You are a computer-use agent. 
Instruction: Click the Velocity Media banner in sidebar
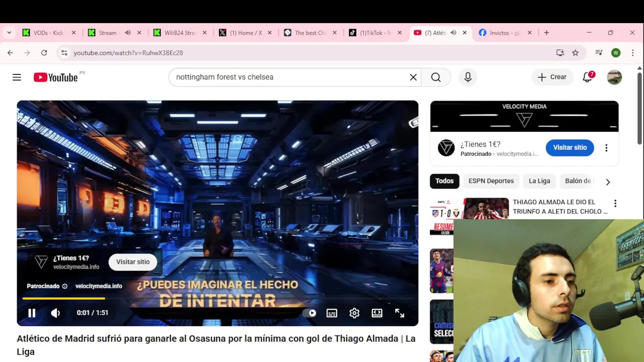pyautogui.click(x=524, y=116)
